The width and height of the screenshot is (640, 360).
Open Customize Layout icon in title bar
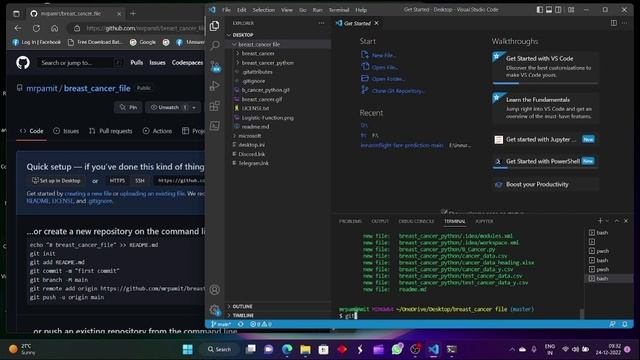tap(571, 10)
